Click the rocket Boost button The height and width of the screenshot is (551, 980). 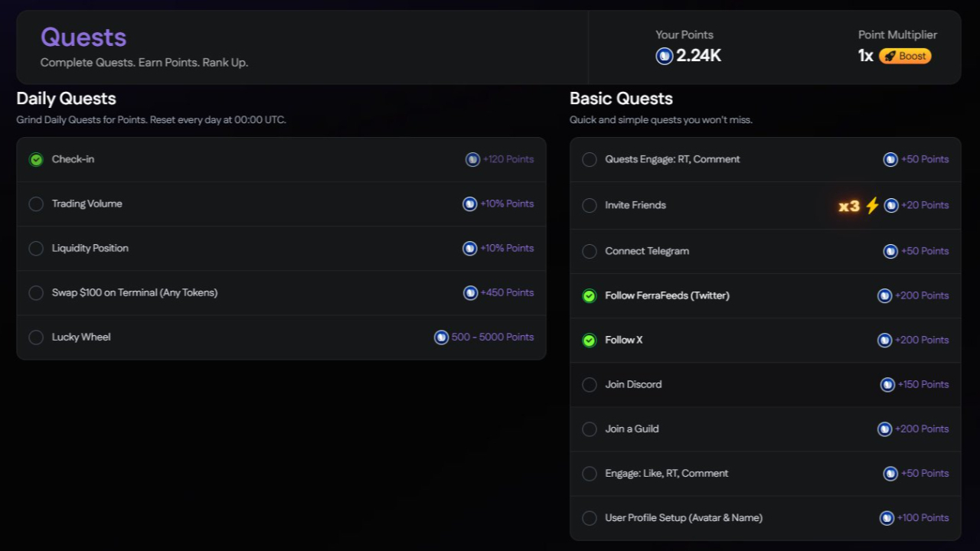point(905,56)
